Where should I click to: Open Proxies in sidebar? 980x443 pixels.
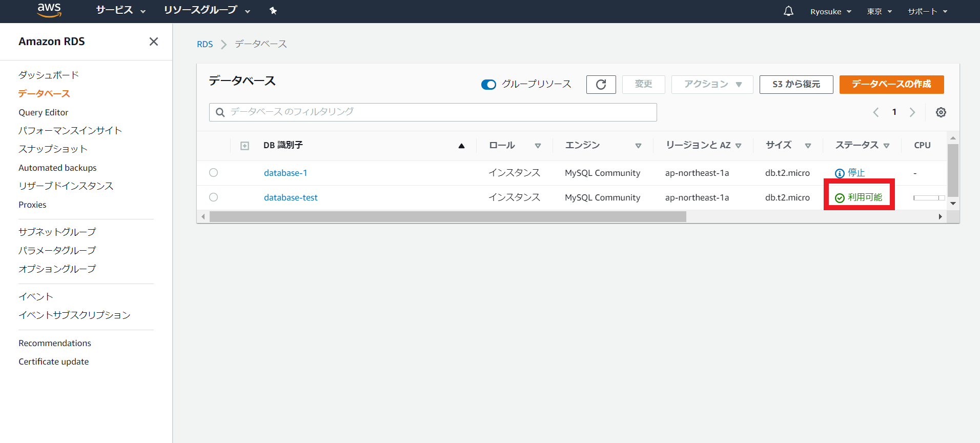[x=32, y=205]
